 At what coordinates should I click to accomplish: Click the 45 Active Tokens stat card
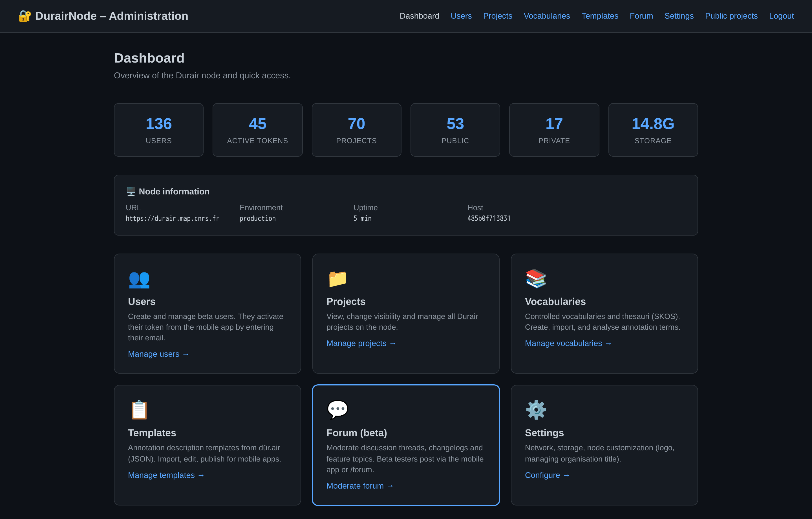coord(257,130)
